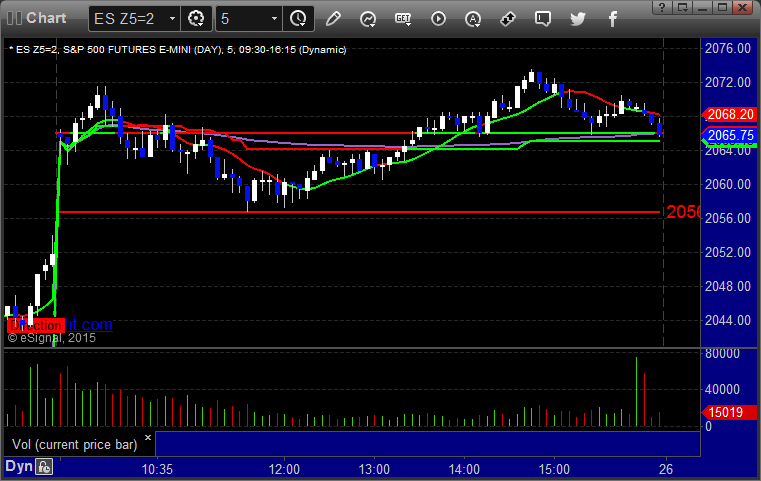
Task: Open the time template clock menu
Action: coord(298,19)
